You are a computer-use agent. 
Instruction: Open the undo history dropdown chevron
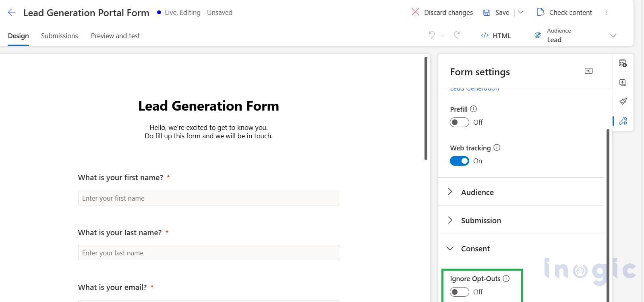click(442, 36)
